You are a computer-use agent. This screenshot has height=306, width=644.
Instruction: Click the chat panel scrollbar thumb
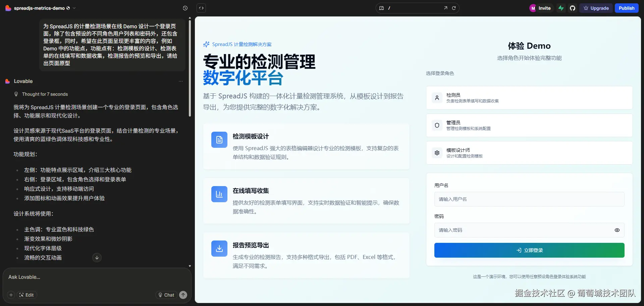click(x=190, y=69)
